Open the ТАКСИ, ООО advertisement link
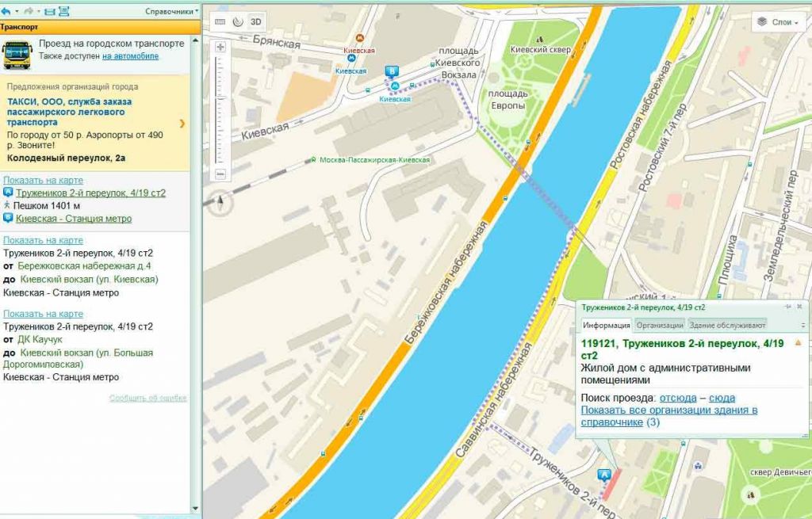The width and height of the screenshot is (812, 519). (69, 112)
